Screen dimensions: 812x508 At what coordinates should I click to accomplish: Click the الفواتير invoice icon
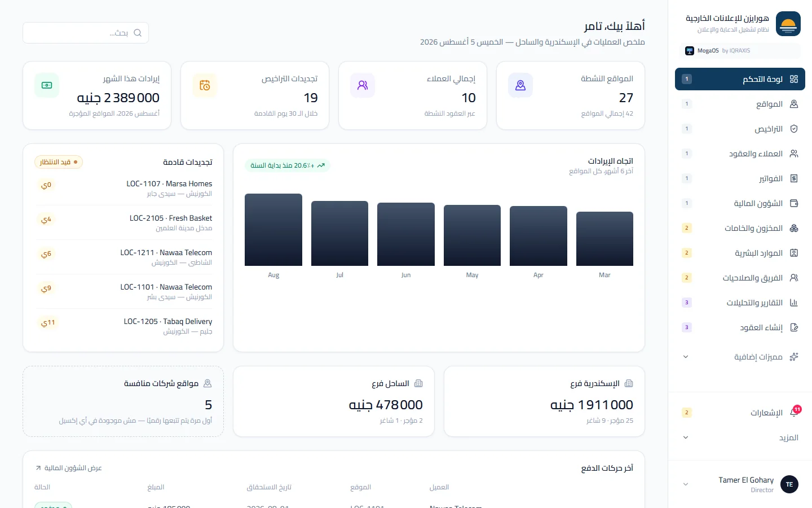point(794,178)
